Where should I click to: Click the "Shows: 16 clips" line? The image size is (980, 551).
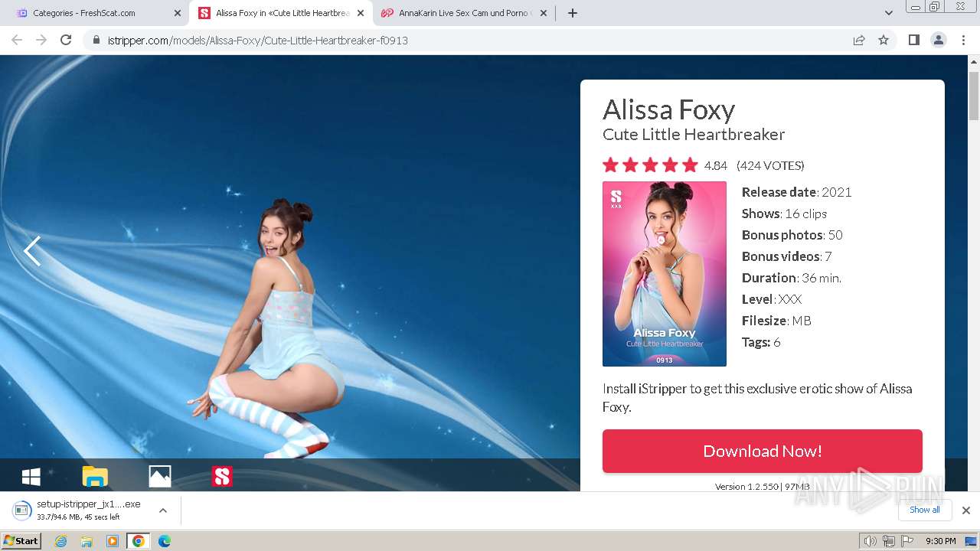[x=784, y=214]
